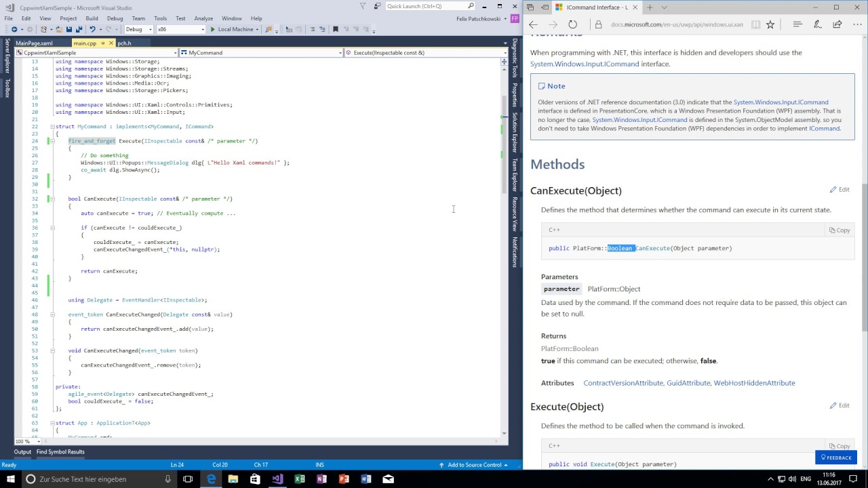Show Edge tabs set aside icon

pyautogui.click(x=530, y=7)
